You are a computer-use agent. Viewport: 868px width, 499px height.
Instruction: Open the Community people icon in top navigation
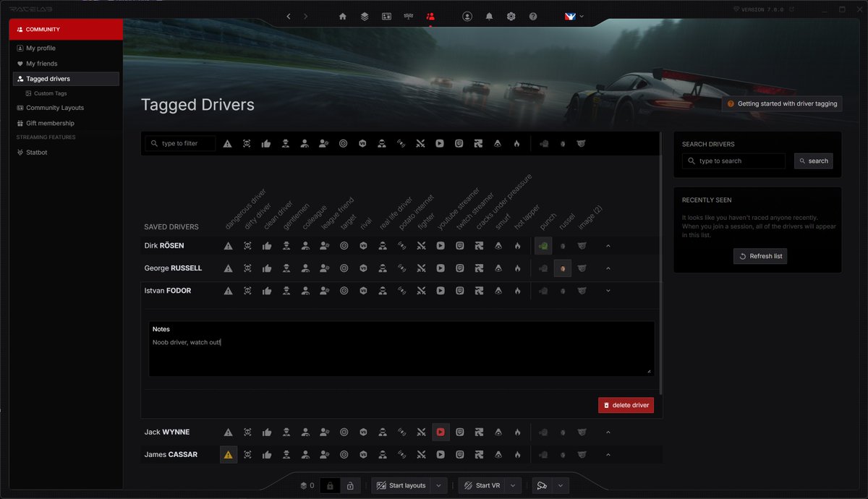[x=430, y=16]
